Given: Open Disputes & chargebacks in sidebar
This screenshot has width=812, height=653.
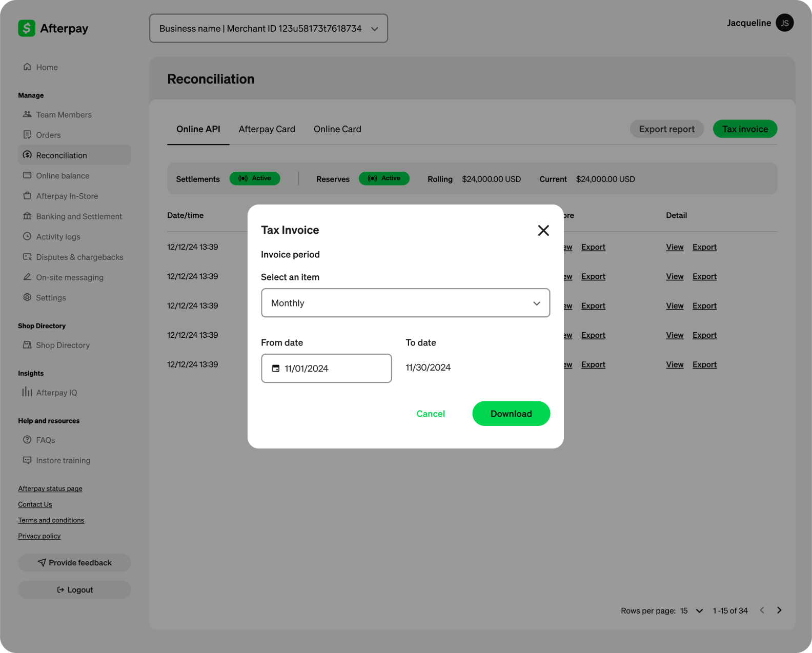Looking at the screenshot, I should tap(79, 257).
